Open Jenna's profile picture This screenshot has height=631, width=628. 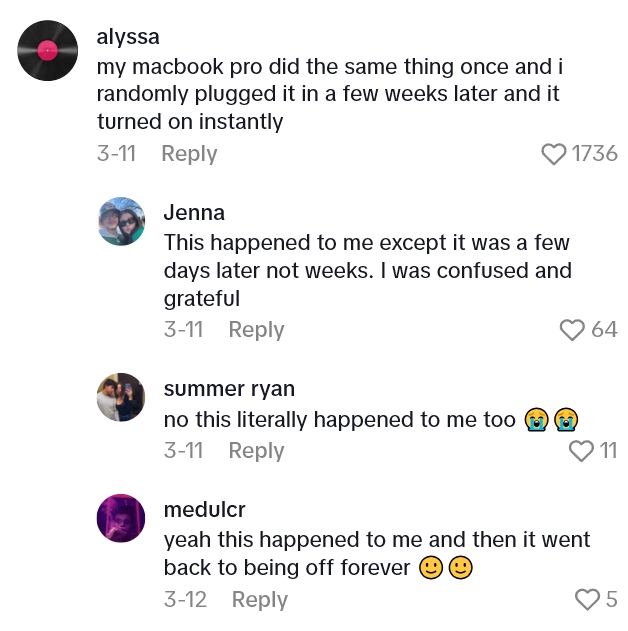pos(122,220)
